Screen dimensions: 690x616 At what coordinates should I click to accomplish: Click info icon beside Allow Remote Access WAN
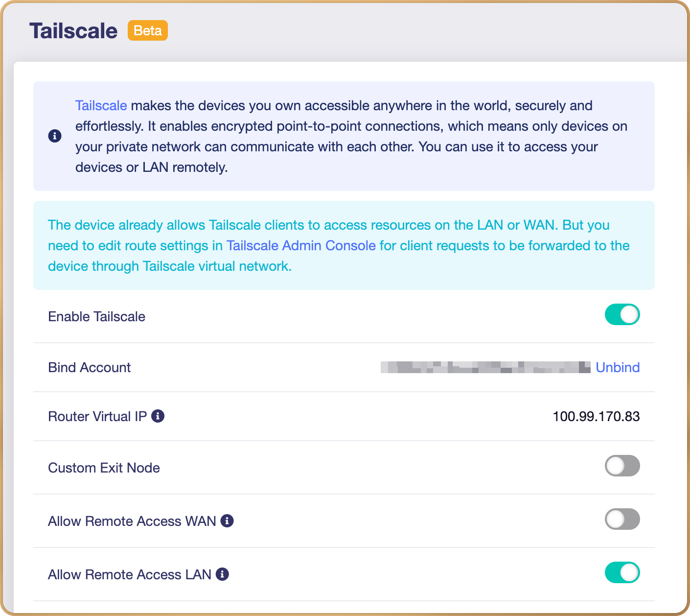coord(227,521)
